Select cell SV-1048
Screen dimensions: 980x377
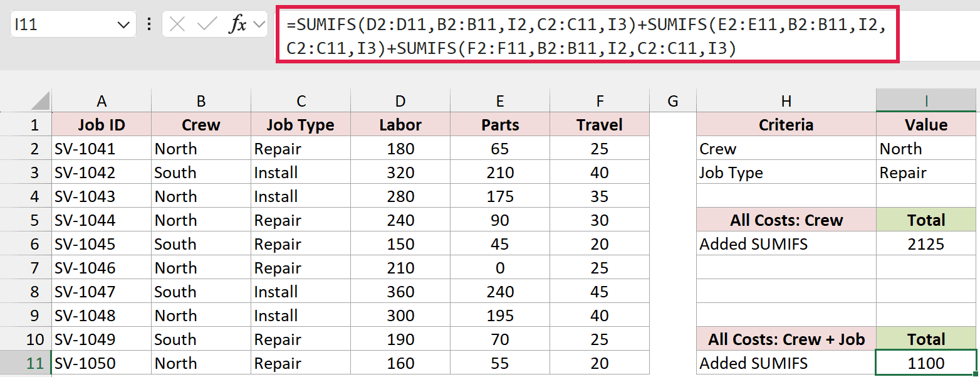point(102,316)
